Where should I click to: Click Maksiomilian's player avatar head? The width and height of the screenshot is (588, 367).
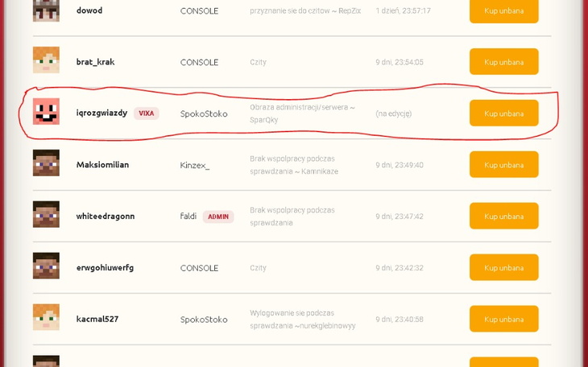point(46,163)
